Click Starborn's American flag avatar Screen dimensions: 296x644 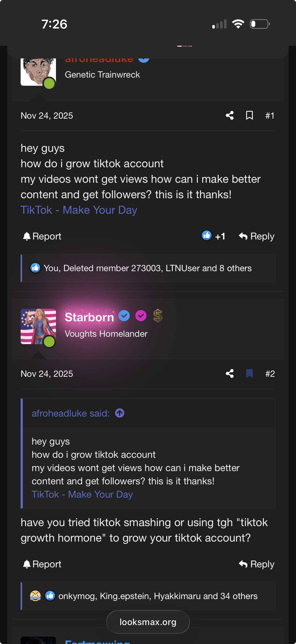click(x=38, y=326)
